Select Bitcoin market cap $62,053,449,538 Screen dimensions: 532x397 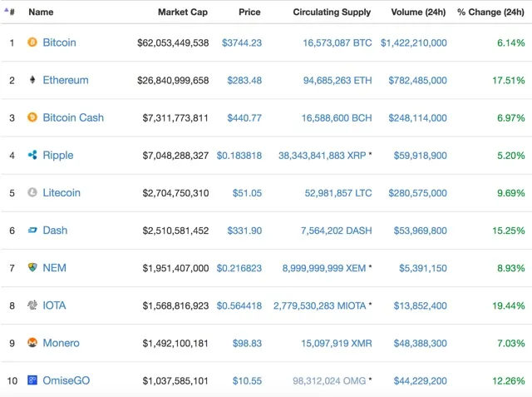tap(173, 42)
